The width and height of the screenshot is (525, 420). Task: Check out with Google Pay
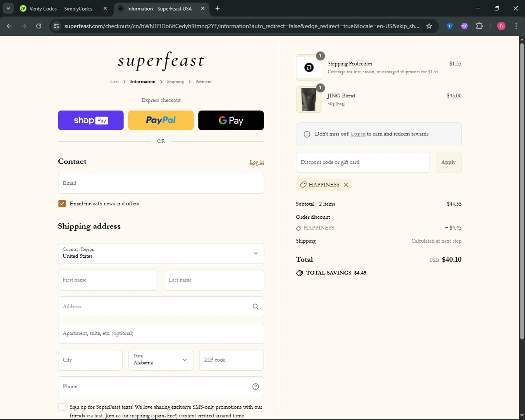[x=231, y=120]
